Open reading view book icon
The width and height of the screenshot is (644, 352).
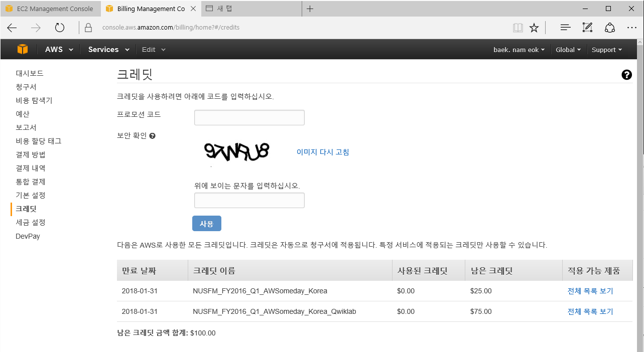(x=518, y=28)
